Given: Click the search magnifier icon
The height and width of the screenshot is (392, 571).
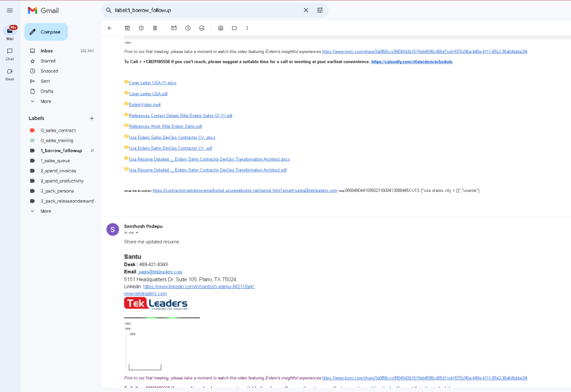Looking at the screenshot, I should coord(108,10).
